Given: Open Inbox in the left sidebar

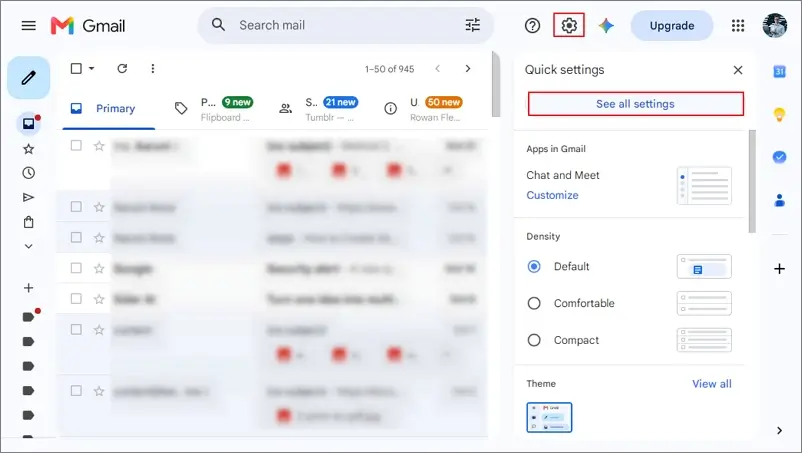Looking at the screenshot, I should coord(29,124).
